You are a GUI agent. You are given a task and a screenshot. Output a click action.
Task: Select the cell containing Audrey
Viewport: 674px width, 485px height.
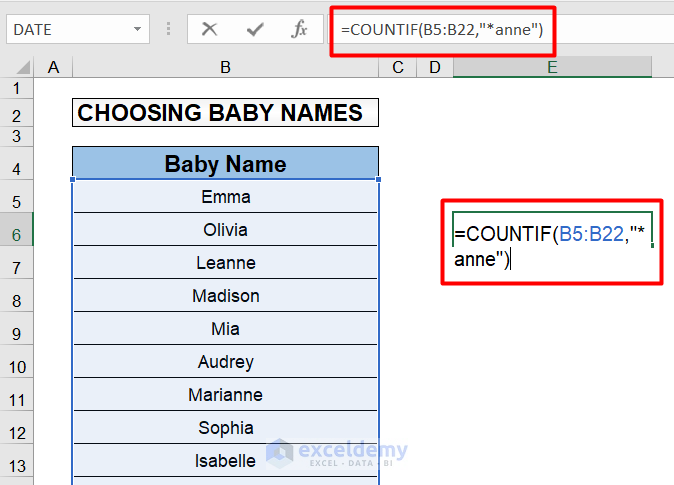225,362
